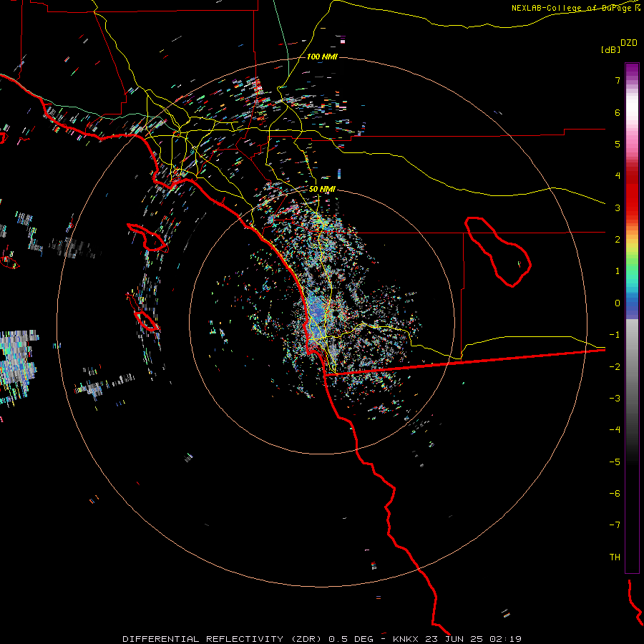
Task: Click the "TH" label on the scale
Action: pos(615,557)
